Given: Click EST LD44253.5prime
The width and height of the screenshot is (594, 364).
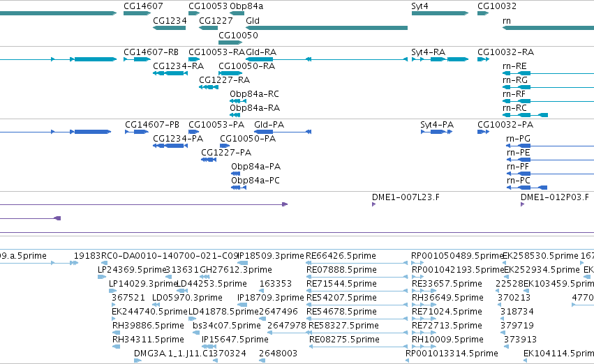Looking at the screenshot, I should (x=211, y=284).
